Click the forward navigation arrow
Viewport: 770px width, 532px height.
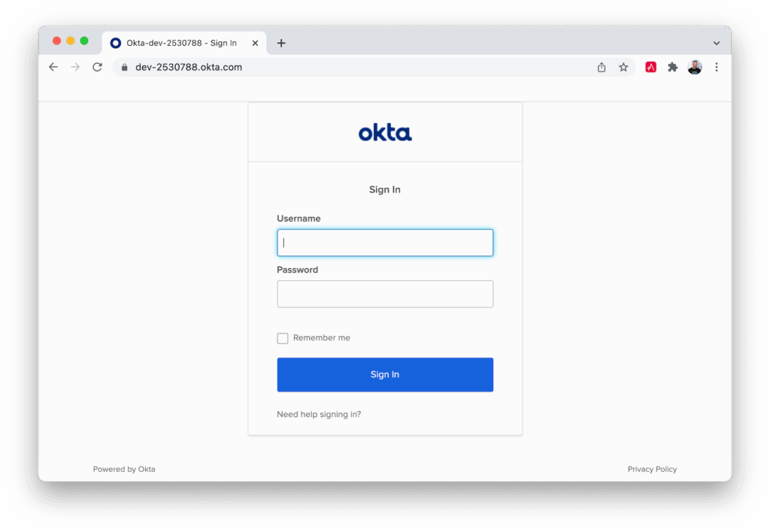tap(75, 67)
